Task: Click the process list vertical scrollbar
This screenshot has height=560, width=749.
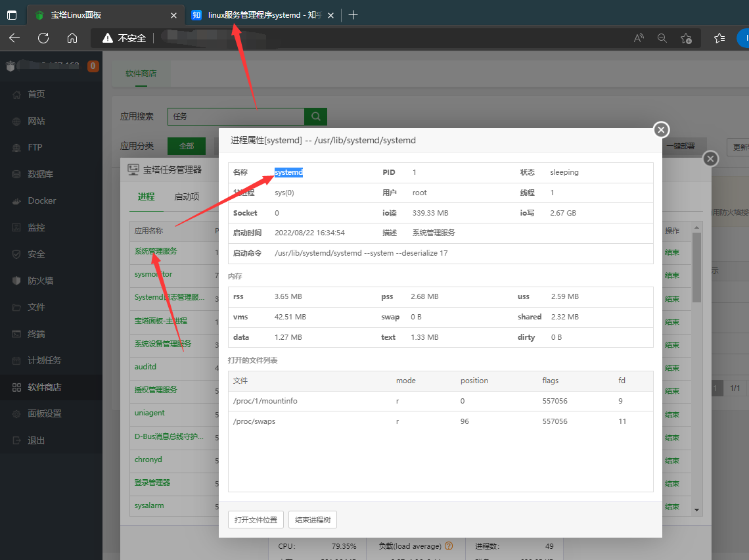Action: click(696, 268)
